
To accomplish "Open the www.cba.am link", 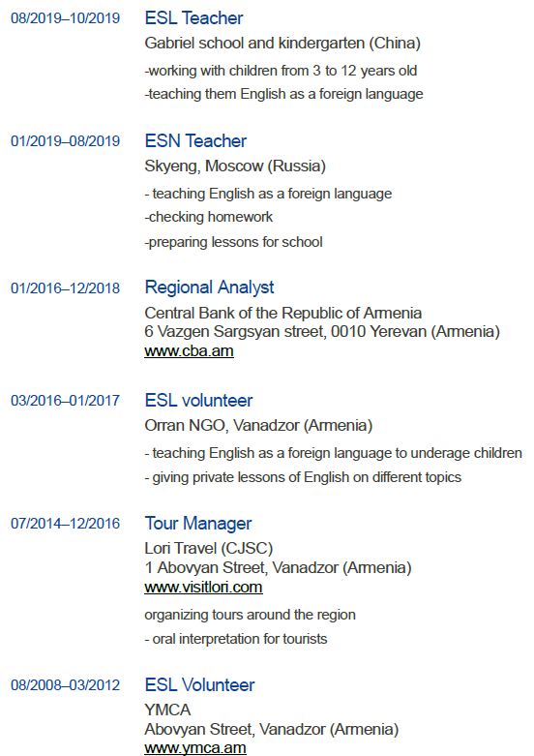I will pos(189,351).
